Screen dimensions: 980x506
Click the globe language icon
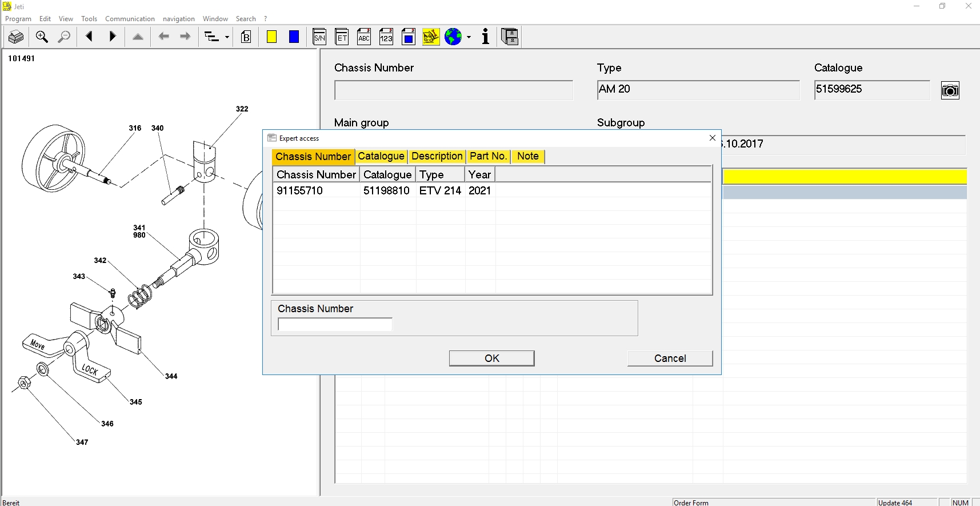(453, 37)
